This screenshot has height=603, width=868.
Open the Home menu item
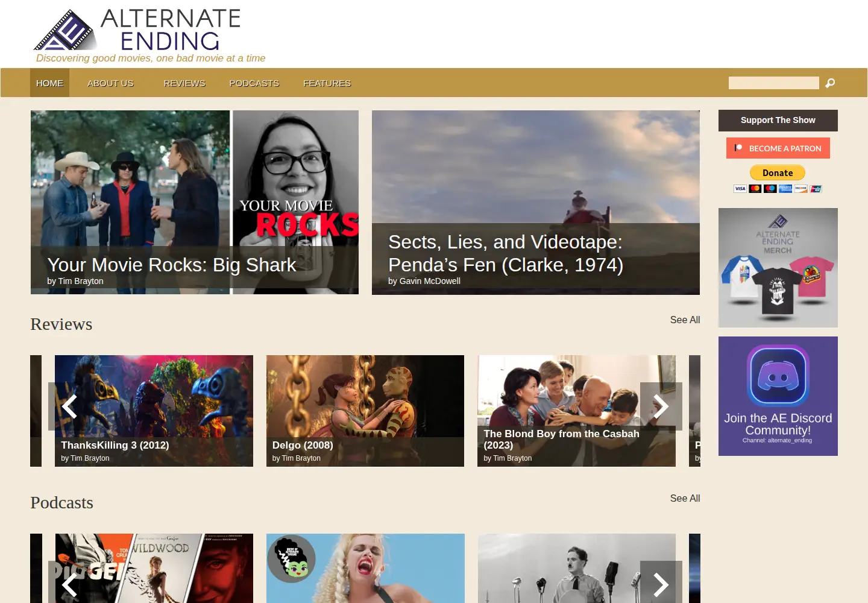coord(49,83)
